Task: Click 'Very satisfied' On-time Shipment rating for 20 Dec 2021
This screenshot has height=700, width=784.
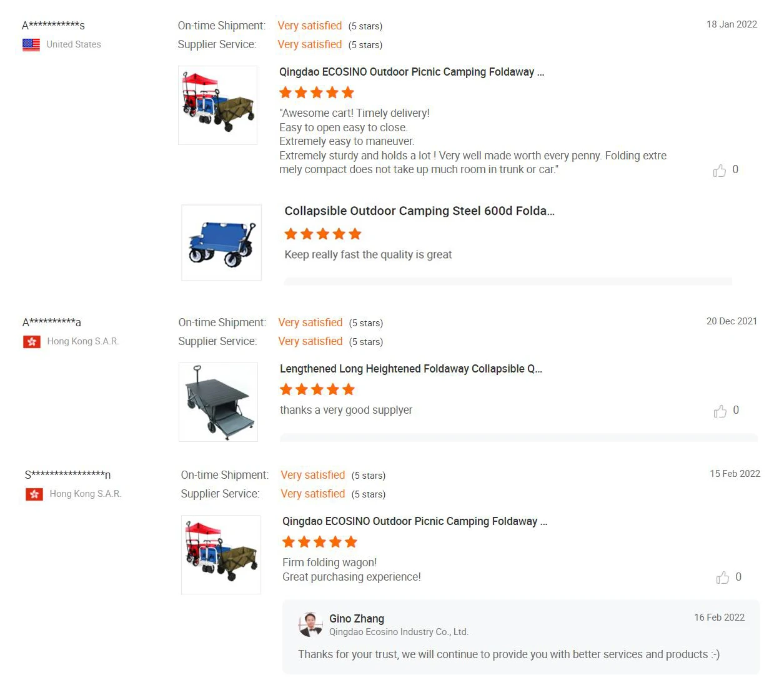Action: pos(310,322)
